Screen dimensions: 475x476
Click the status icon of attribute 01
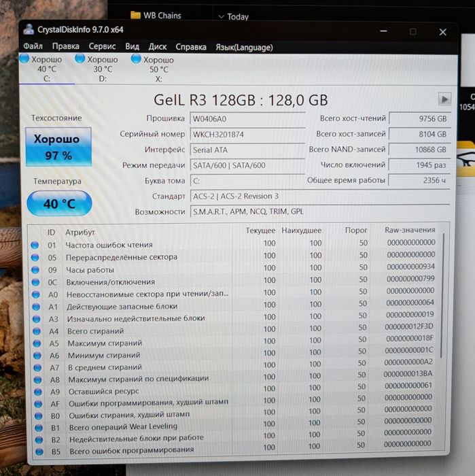pyautogui.click(x=35, y=245)
